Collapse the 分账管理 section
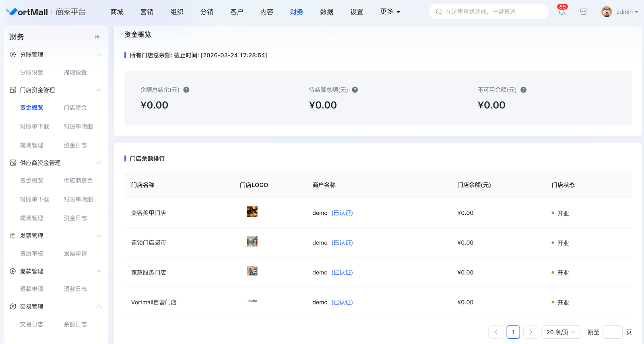Screen dimensions: 644x344 point(99,55)
